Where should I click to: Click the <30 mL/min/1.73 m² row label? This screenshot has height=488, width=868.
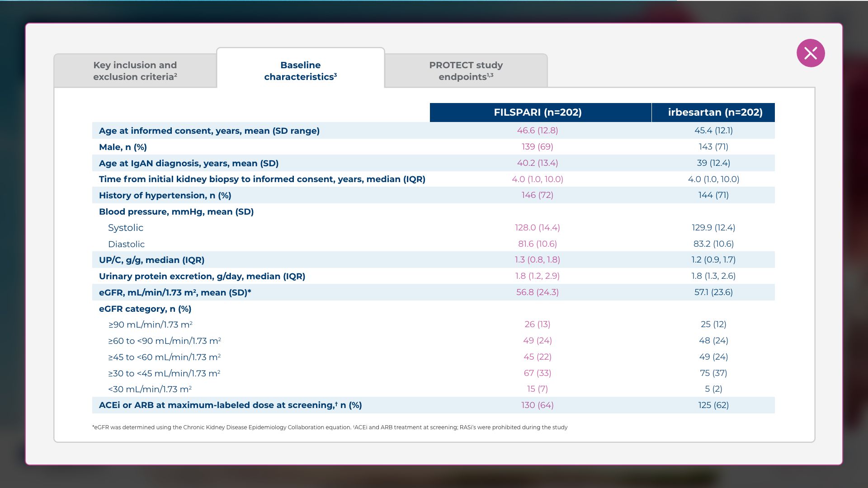pyautogui.click(x=150, y=389)
